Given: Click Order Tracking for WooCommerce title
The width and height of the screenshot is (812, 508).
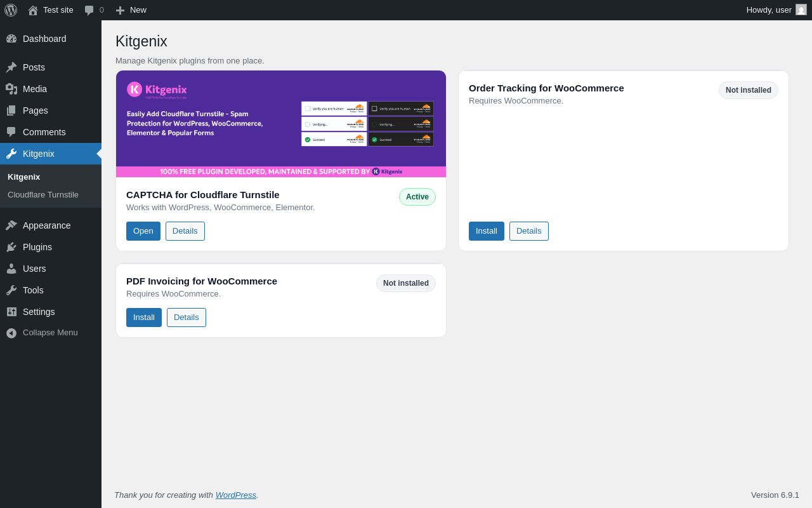Looking at the screenshot, I should [546, 88].
